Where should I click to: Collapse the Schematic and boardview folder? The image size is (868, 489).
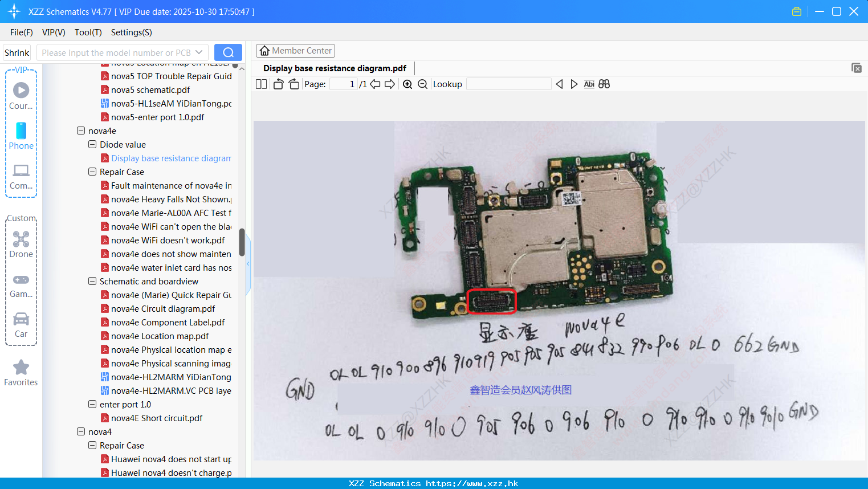coord(92,281)
